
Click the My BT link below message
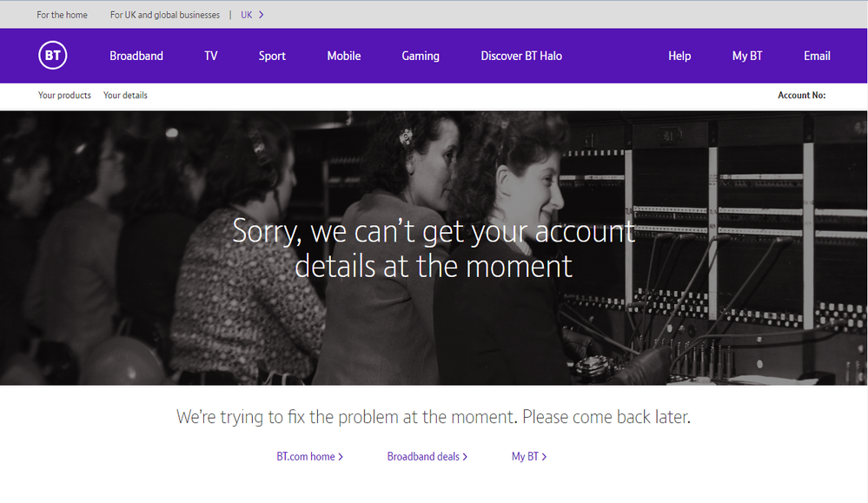[x=529, y=456]
